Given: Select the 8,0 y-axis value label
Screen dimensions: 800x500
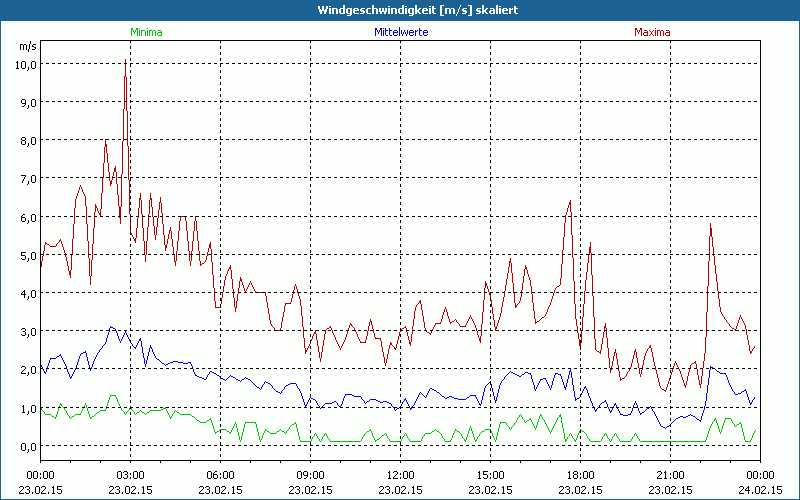Looking at the screenshot, I should coord(27,140).
